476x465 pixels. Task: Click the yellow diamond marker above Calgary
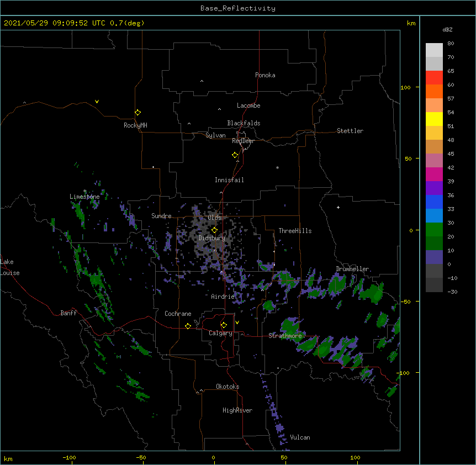point(224,325)
